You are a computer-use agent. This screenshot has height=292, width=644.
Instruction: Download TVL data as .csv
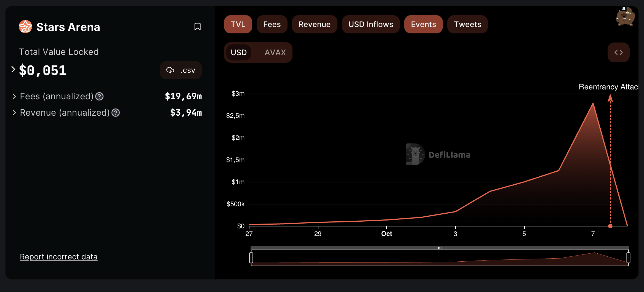[x=181, y=70]
